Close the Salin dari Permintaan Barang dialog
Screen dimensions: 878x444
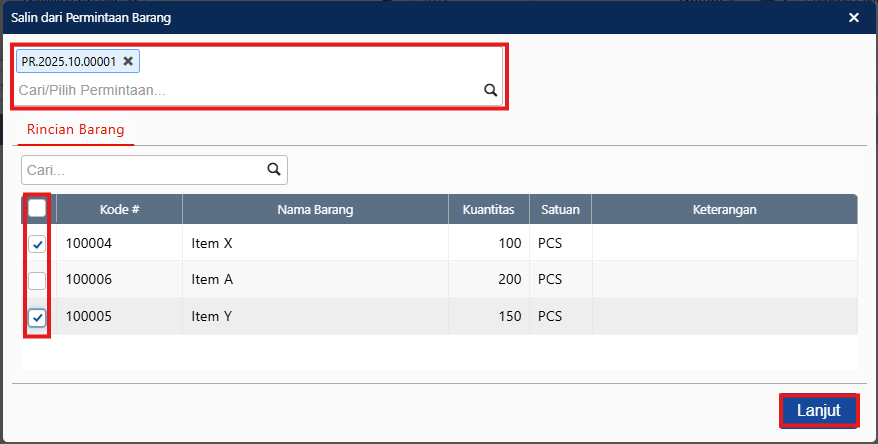[x=853, y=17]
